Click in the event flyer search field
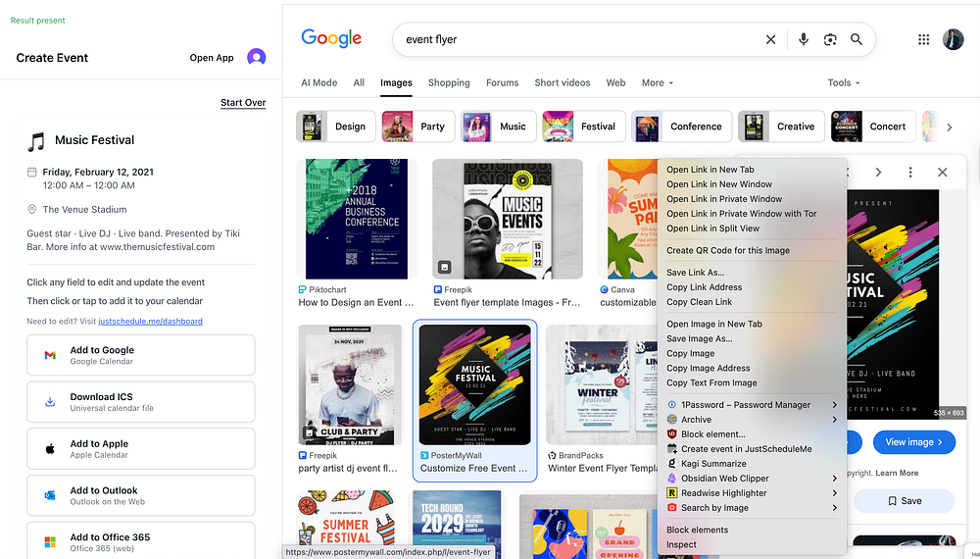Image resolution: width=980 pixels, height=559 pixels. 581,39
